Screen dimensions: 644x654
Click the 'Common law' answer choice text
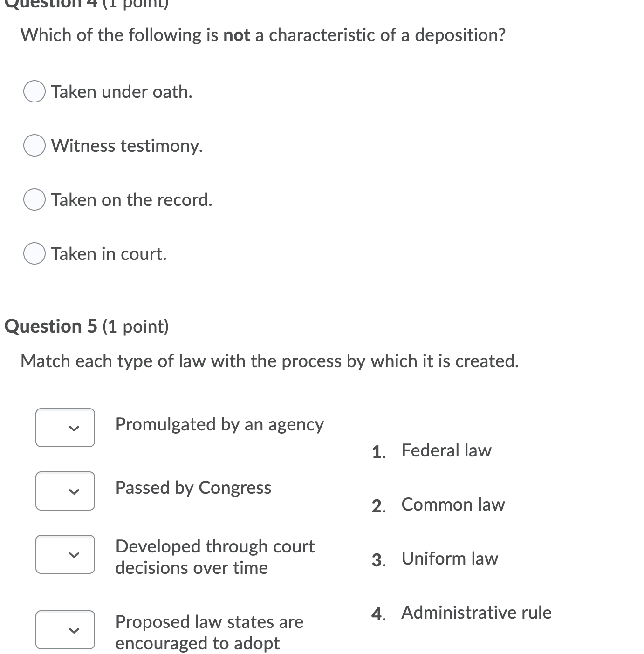tap(452, 504)
